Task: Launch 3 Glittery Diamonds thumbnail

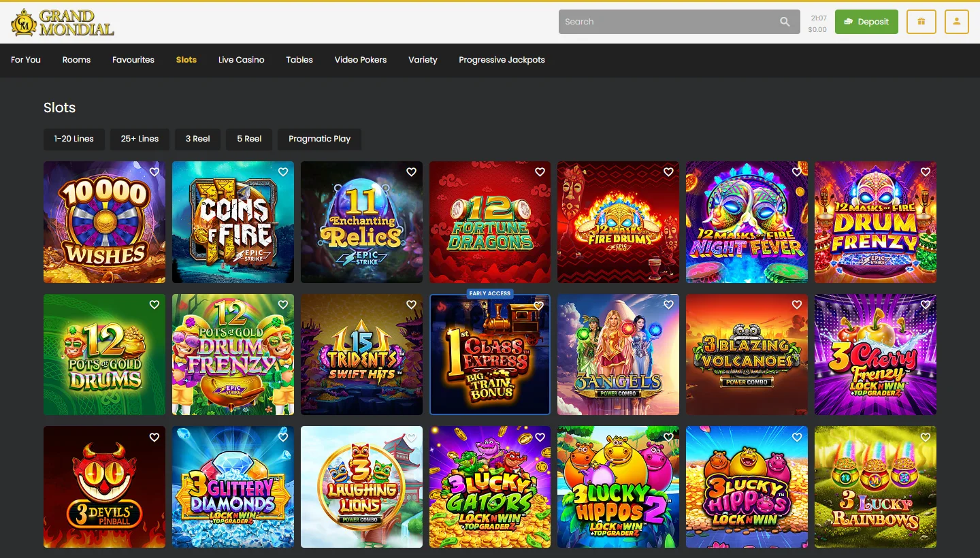Action: coord(233,487)
